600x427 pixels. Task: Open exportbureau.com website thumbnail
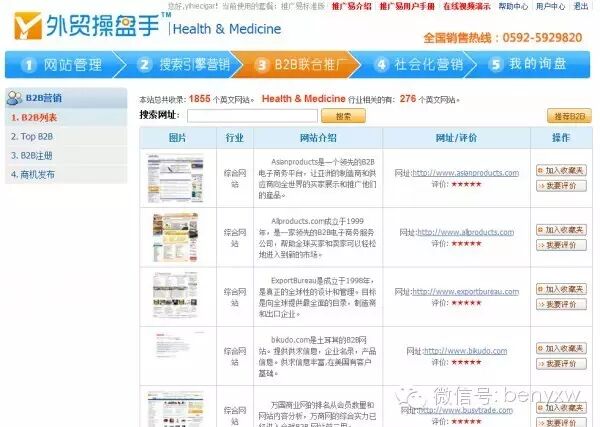[176, 295]
